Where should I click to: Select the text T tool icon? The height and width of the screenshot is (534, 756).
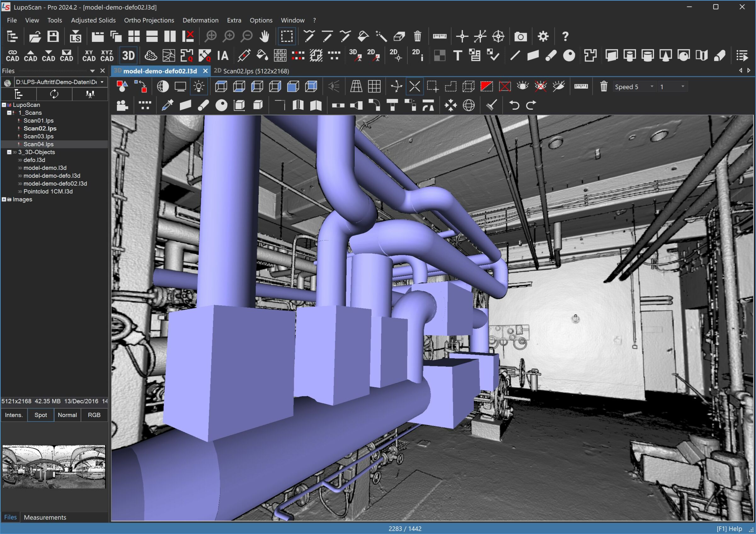pyautogui.click(x=457, y=55)
